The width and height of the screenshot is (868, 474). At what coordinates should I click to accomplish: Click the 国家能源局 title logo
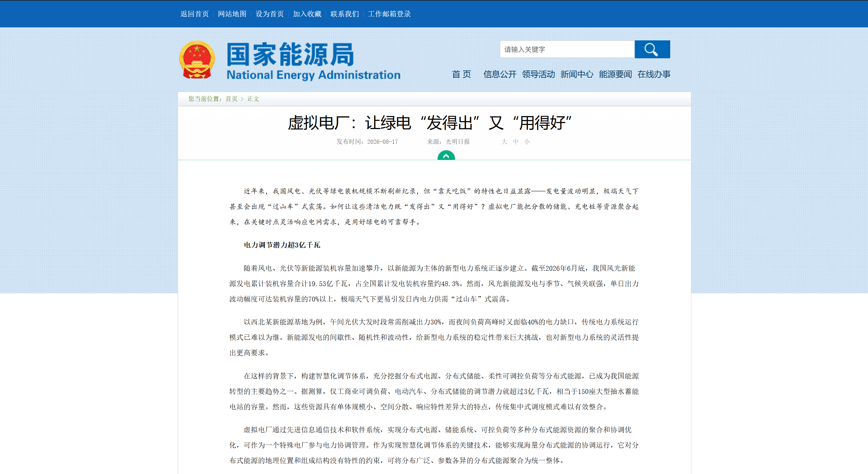313,61
